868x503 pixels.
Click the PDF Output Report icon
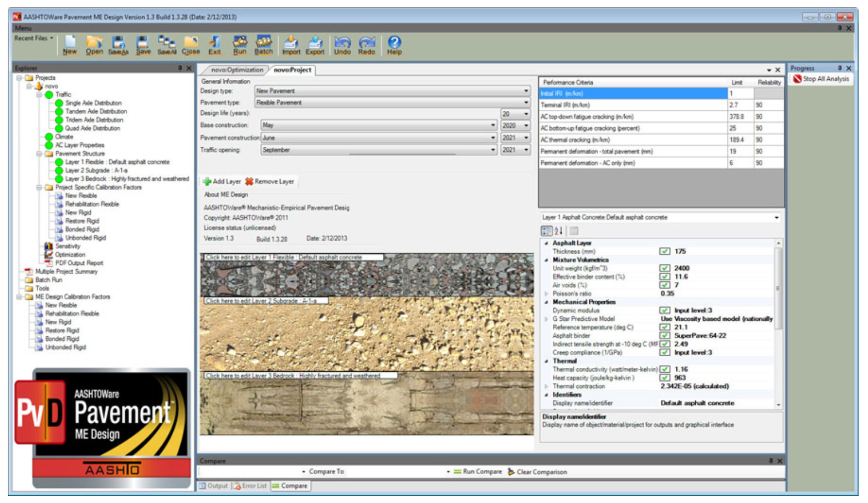[x=49, y=263]
